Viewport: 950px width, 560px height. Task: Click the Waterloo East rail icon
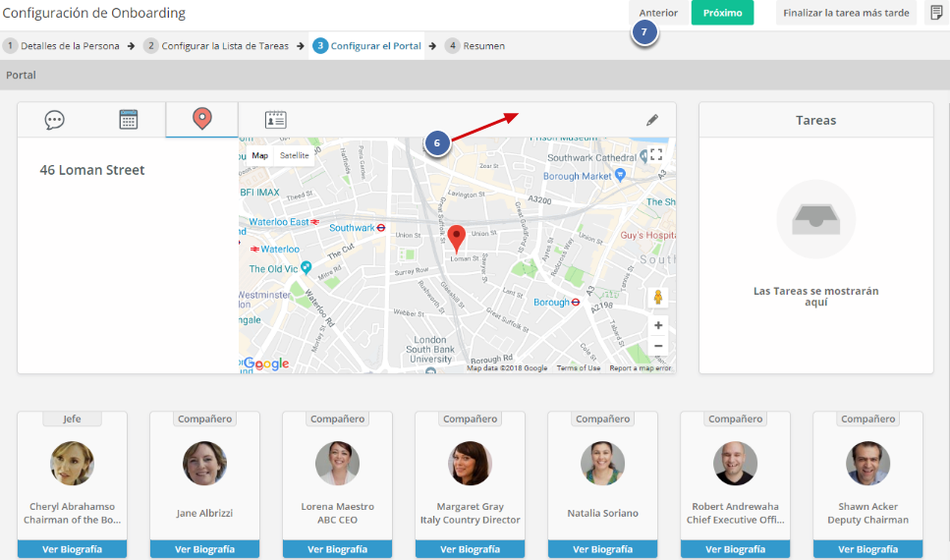pos(315,222)
